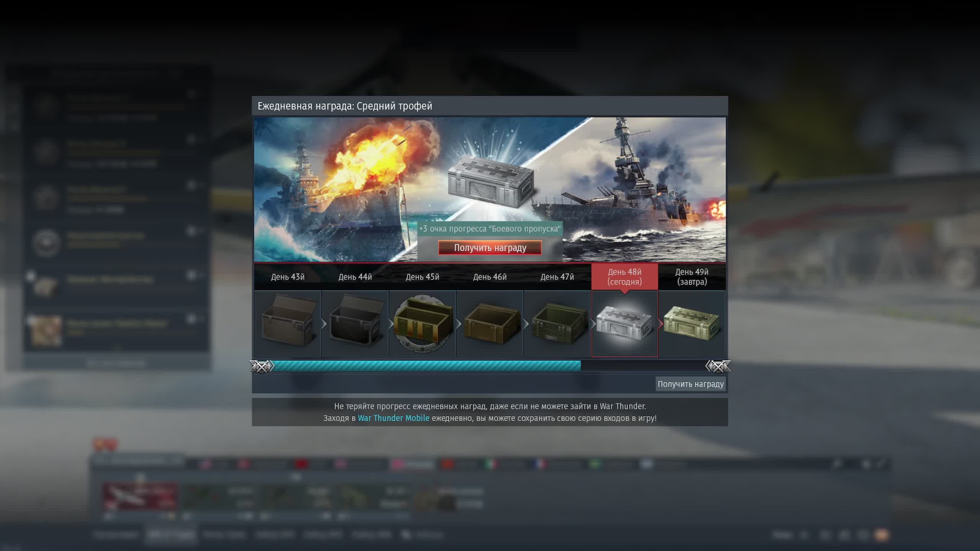Click the red Получить награду button on the banner
The image size is (980, 551).
point(490,248)
